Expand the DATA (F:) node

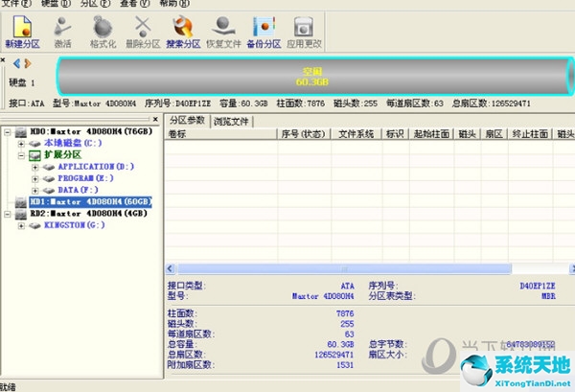(x=34, y=191)
